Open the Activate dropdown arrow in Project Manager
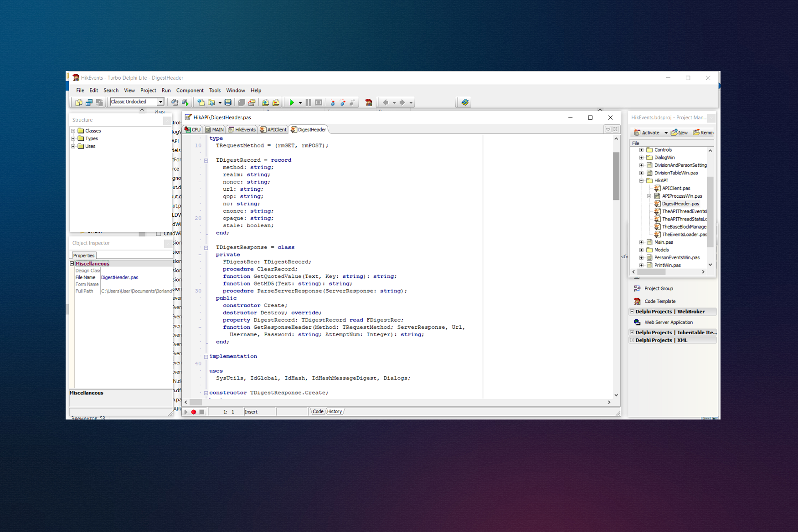The image size is (798, 532). point(666,133)
